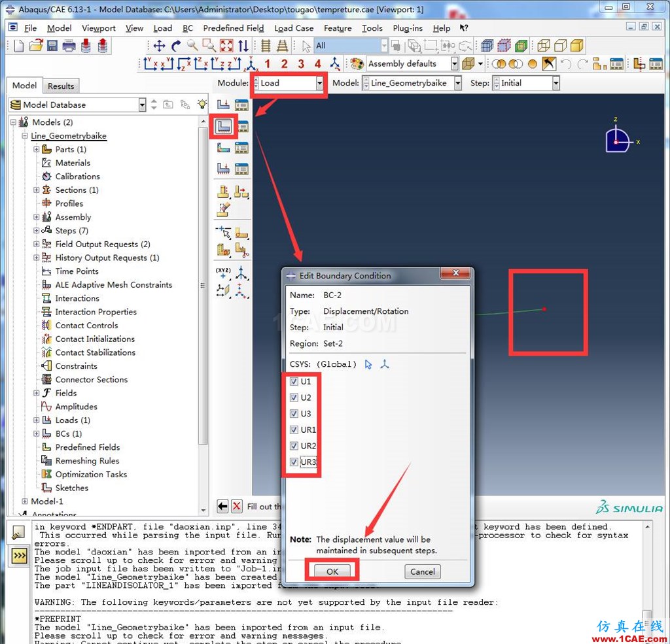Click the Create Load Case tool
Viewport: 670px width, 644px height.
tap(223, 169)
